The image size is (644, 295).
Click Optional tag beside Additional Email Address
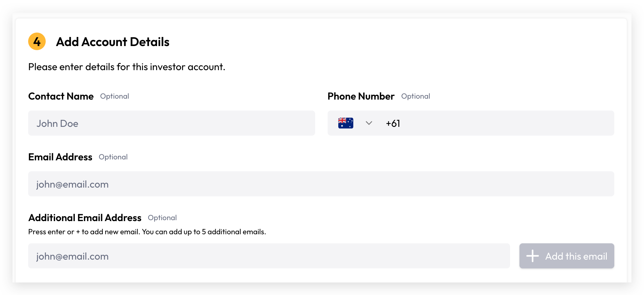[x=162, y=218]
